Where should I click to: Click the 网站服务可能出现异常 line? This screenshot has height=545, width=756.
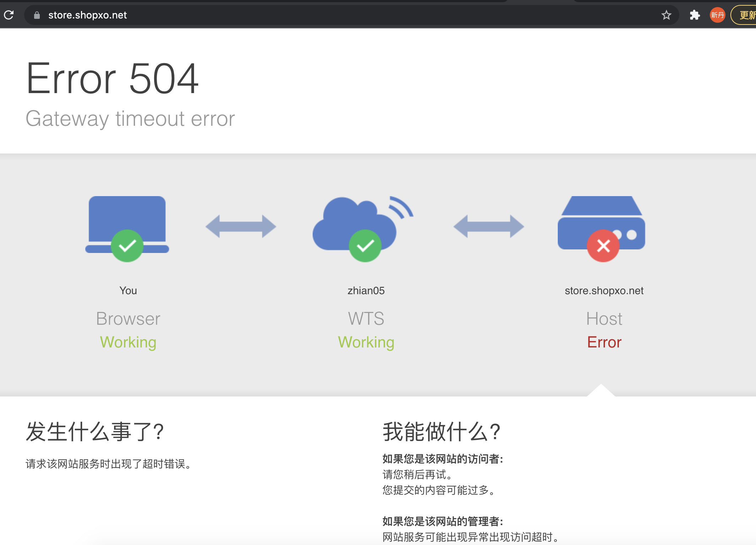click(x=471, y=537)
